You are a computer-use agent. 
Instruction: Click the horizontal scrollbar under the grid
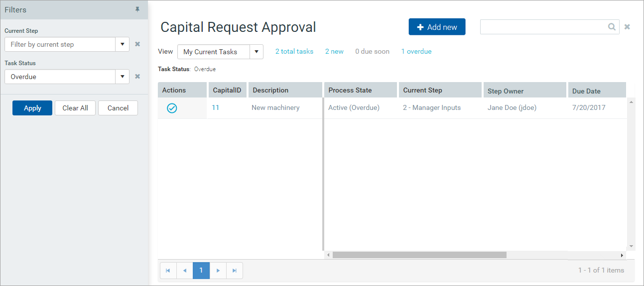coord(419,255)
